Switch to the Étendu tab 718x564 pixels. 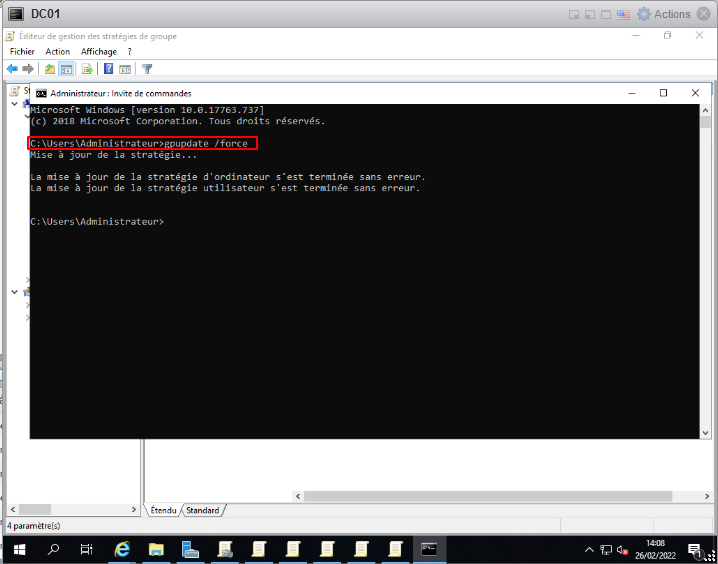tap(164, 510)
